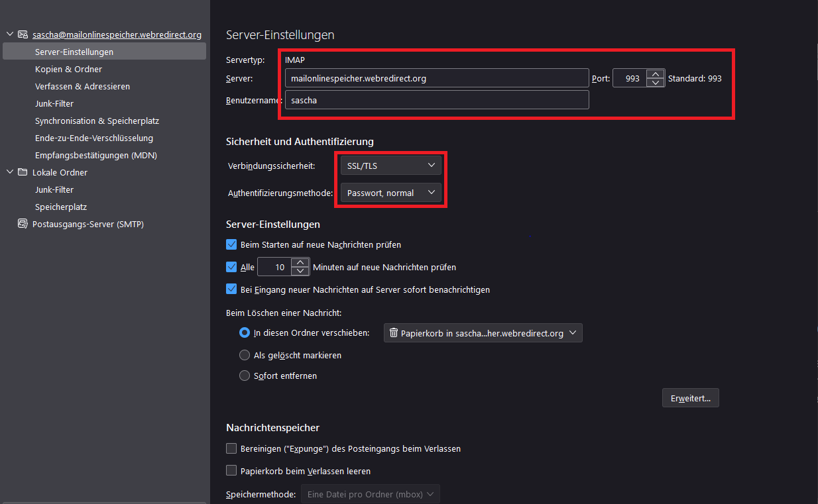Click the Benutzername input field
Screen dimensions: 818x504
pos(437,100)
